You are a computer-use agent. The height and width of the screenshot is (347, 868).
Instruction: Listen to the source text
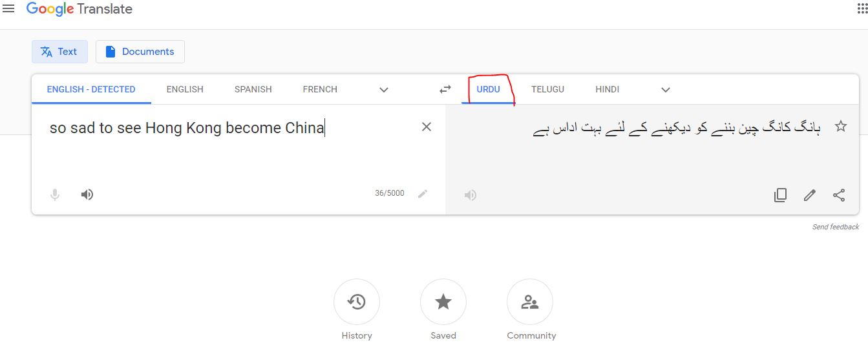(87, 195)
